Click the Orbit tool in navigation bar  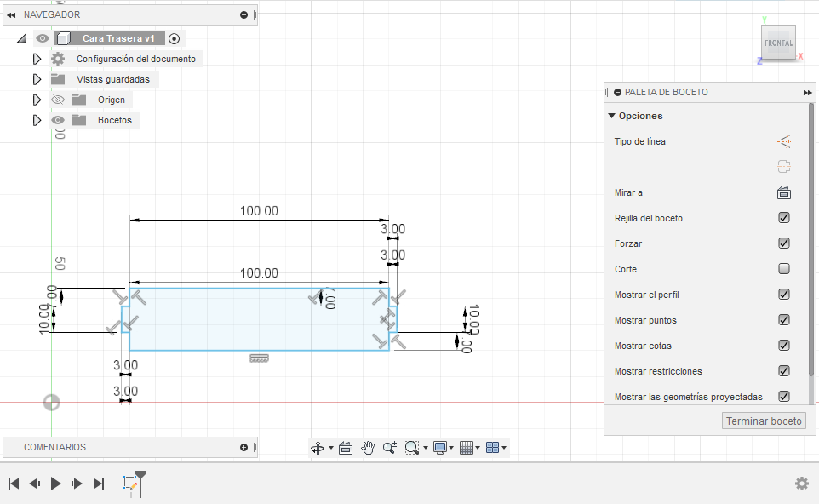coord(318,448)
